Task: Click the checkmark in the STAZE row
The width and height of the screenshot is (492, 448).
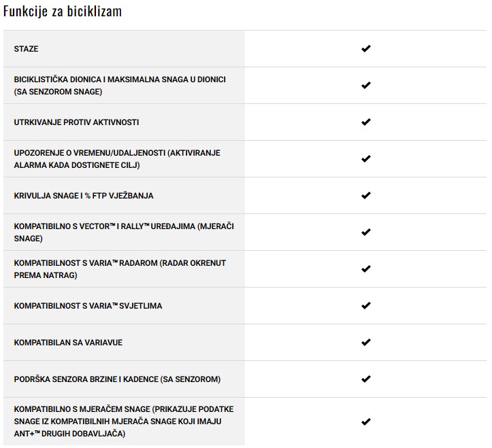Action: (366, 49)
